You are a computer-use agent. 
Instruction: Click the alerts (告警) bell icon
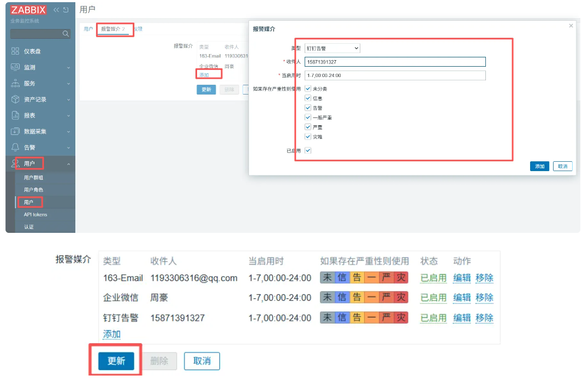pos(15,148)
